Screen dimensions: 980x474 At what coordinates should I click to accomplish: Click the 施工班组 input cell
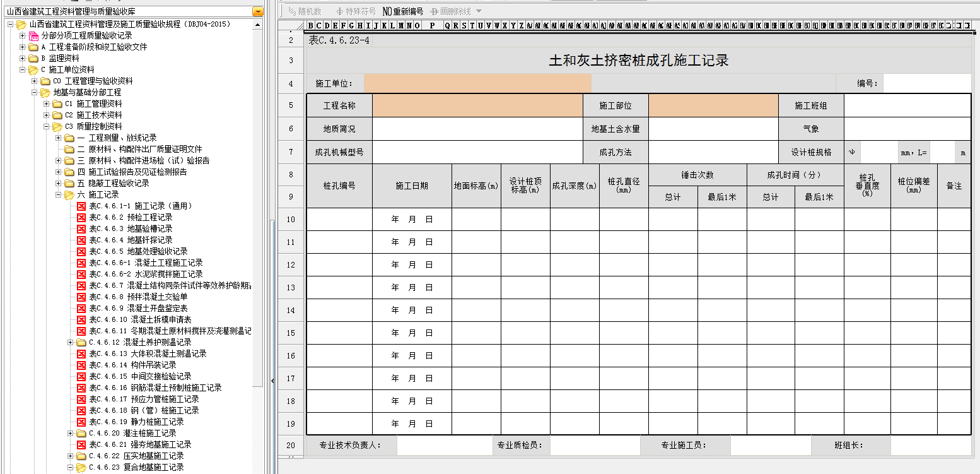coord(907,106)
